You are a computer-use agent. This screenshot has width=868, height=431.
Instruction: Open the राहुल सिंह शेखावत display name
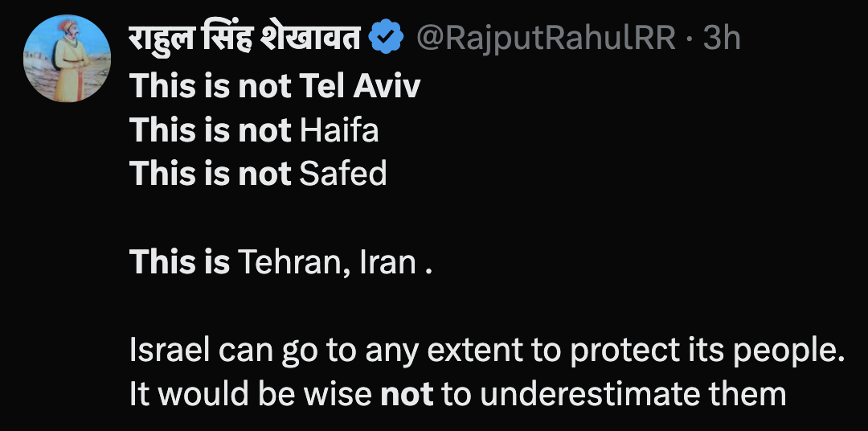(x=245, y=38)
